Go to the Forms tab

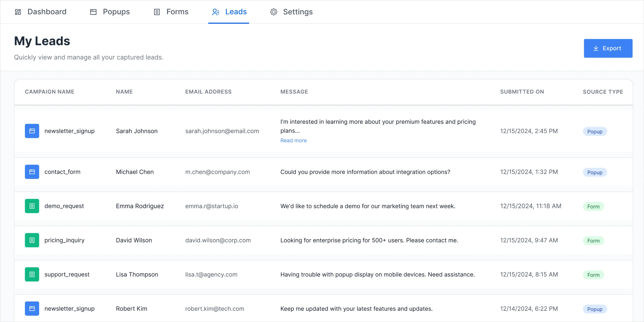pos(171,12)
